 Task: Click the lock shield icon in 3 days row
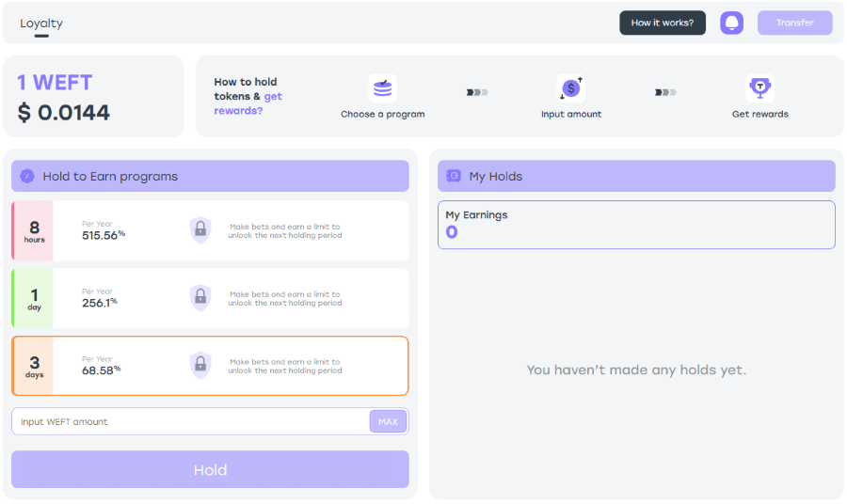(200, 366)
